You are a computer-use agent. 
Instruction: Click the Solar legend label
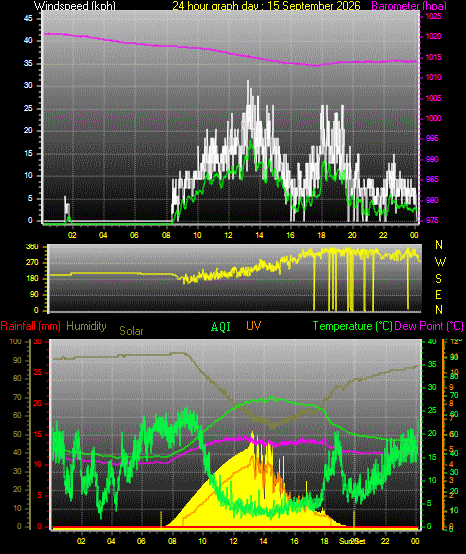pyautogui.click(x=131, y=331)
